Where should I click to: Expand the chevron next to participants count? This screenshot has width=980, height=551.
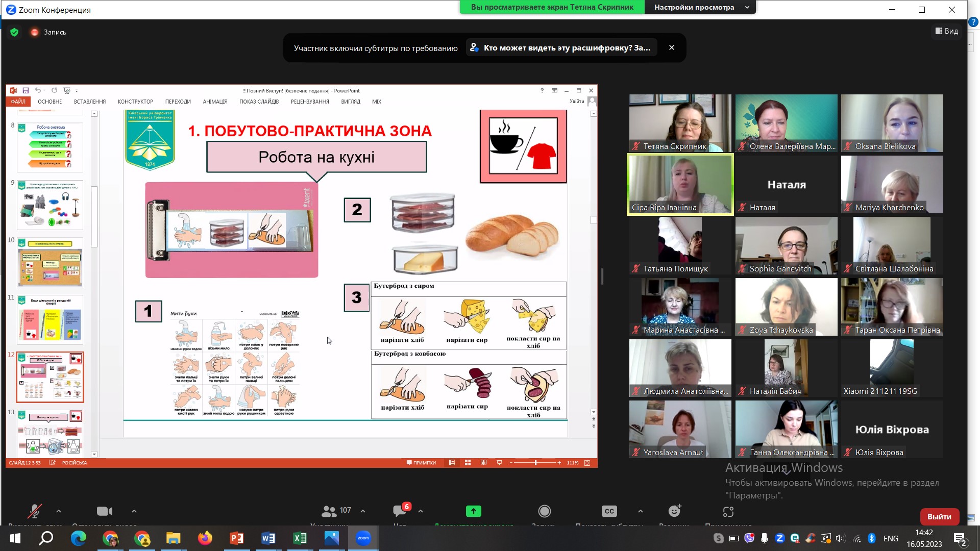(363, 511)
